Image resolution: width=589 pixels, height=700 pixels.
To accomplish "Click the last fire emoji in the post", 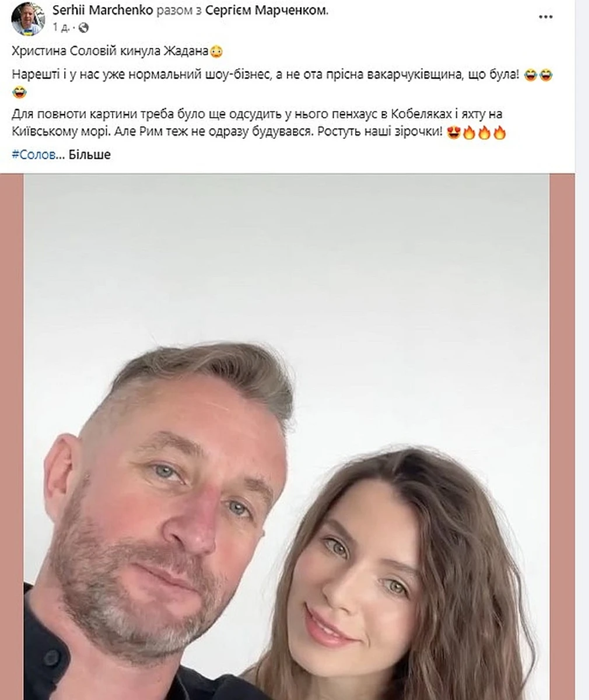I will pyautogui.click(x=499, y=133).
